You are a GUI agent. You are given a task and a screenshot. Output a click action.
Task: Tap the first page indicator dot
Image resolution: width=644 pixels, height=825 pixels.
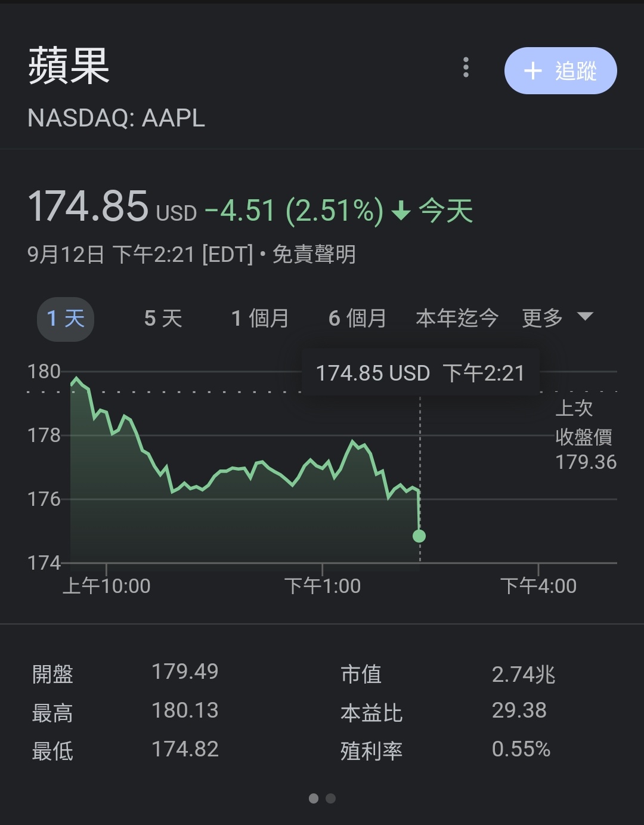coord(314,798)
